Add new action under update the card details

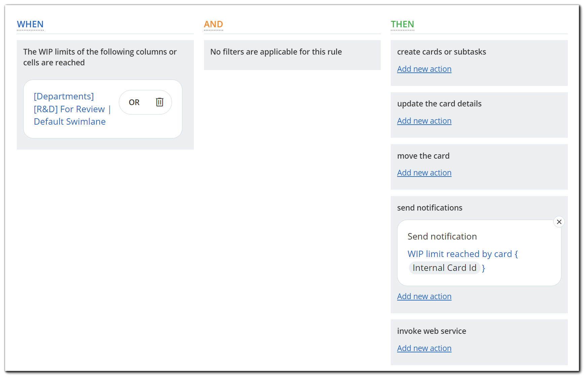pos(424,121)
